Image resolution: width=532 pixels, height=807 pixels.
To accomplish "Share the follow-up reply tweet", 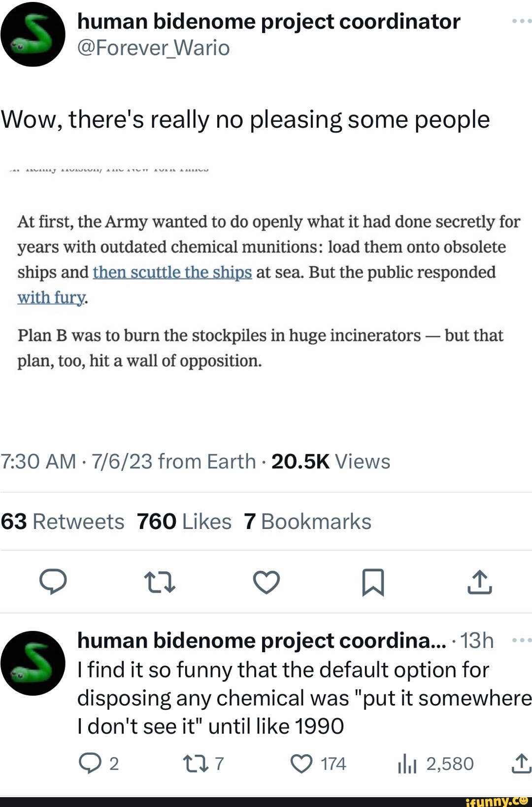I will point(521,763).
